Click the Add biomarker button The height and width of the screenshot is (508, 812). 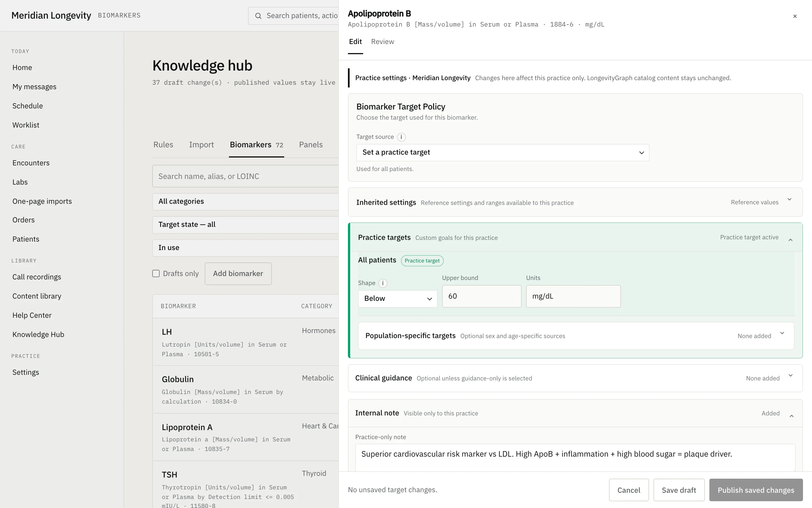[x=238, y=274]
